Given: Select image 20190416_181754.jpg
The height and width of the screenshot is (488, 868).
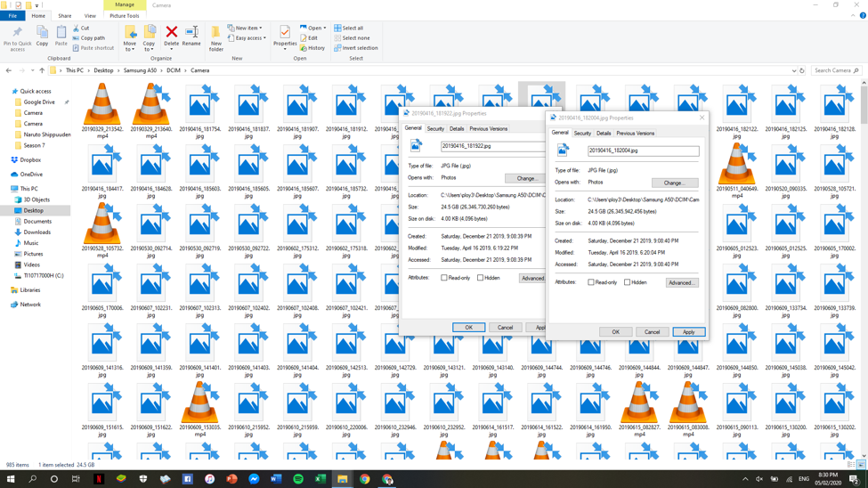Looking at the screenshot, I should coord(199,110).
